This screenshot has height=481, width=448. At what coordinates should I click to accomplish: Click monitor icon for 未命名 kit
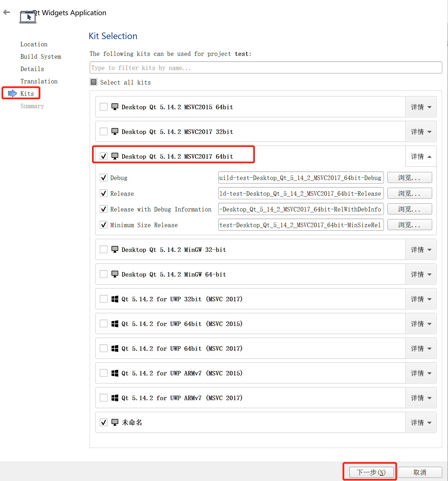(115, 422)
